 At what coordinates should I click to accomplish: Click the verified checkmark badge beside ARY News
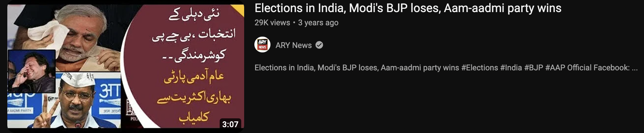319,45
